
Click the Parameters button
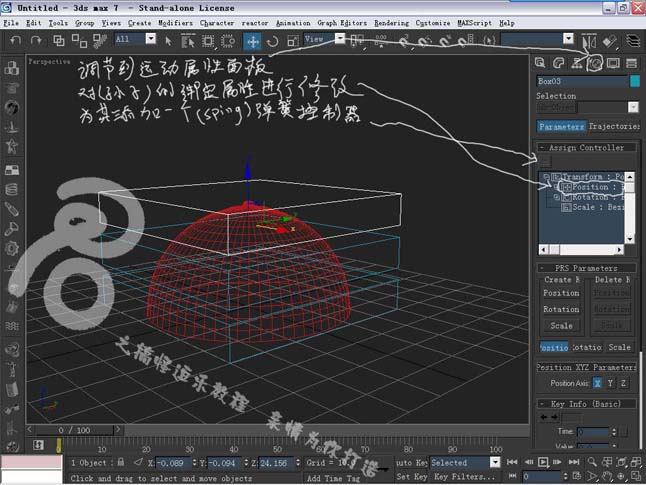click(x=561, y=127)
